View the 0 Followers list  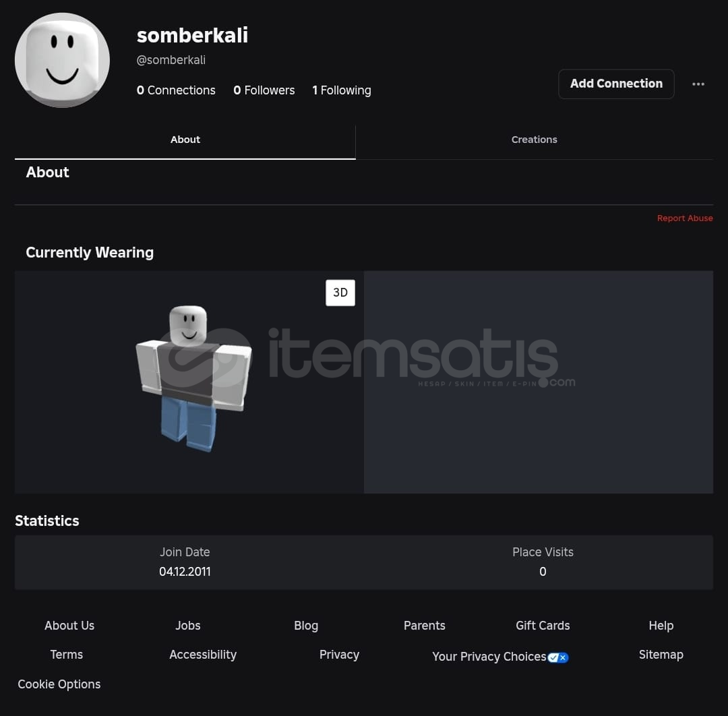pos(264,90)
